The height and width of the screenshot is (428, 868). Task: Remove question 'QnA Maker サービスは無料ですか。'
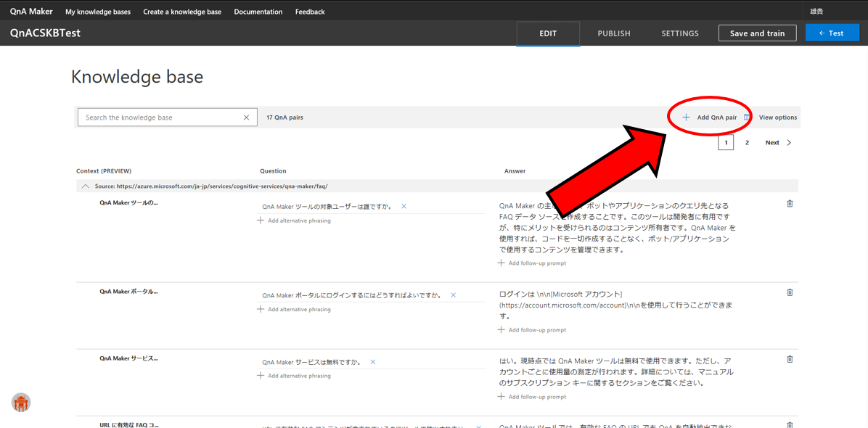click(x=372, y=362)
